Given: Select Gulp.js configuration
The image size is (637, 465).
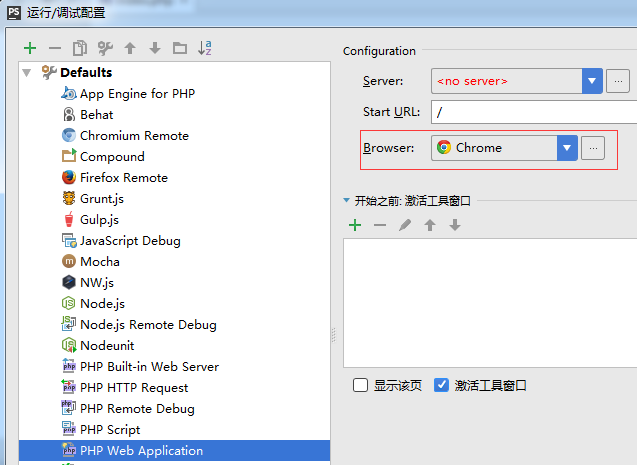Looking at the screenshot, I should pos(174,220).
